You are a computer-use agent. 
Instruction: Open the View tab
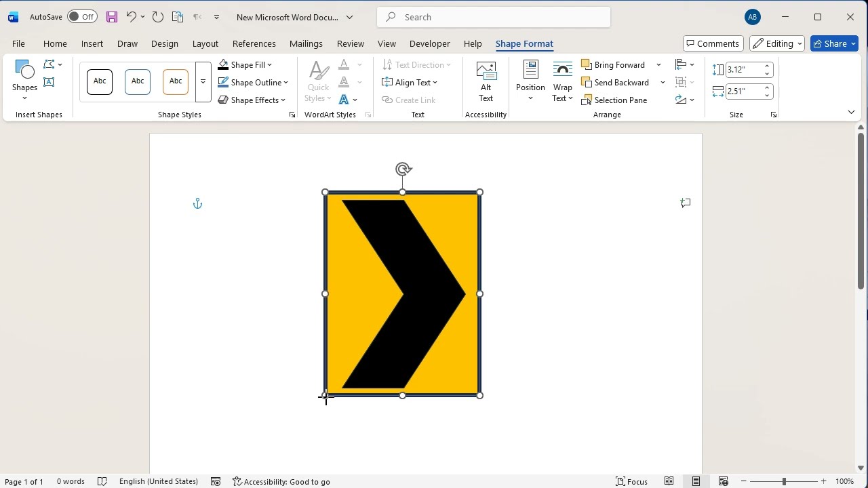pyautogui.click(x=387, y=43)
